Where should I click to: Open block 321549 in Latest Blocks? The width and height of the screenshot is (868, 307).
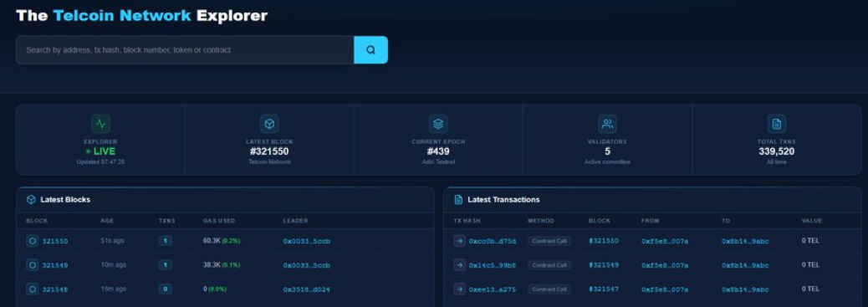coord(55,265)
